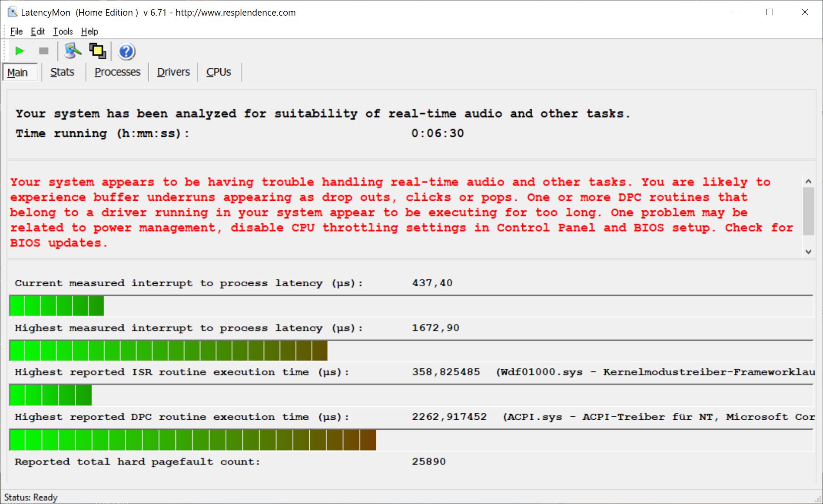Image resolution: width=823 pixels, height=504 pixels.
Task: Click the Reported total hard pagefault count label
Action: 137,461
